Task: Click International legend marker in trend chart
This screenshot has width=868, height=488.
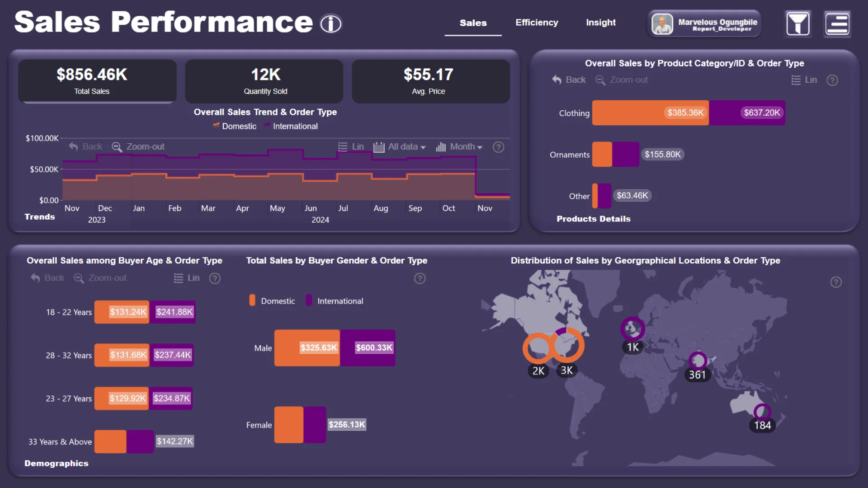Action: (x=267, y=125)
